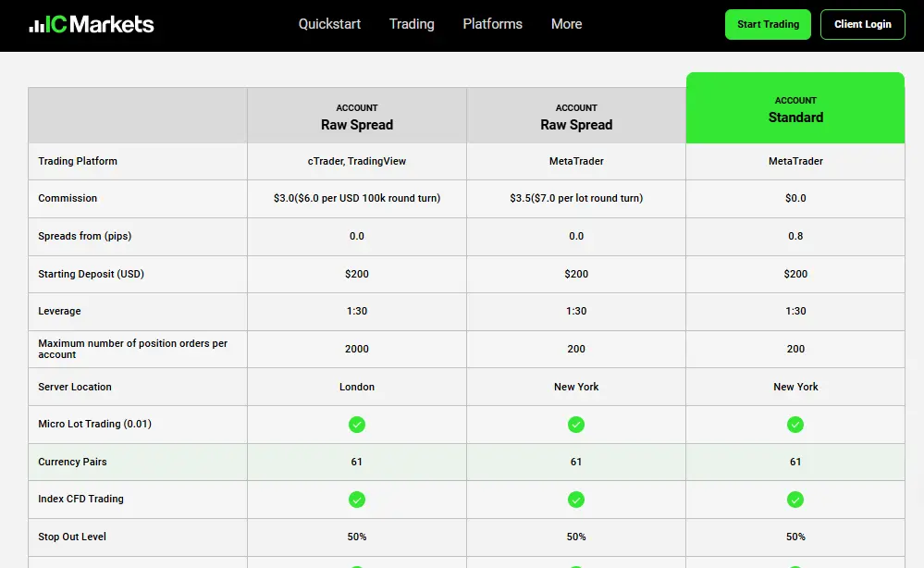This screenshot has height=568, width=924.
Task: Click 'Maximum number of position orders' label
Action: (132, 349)
